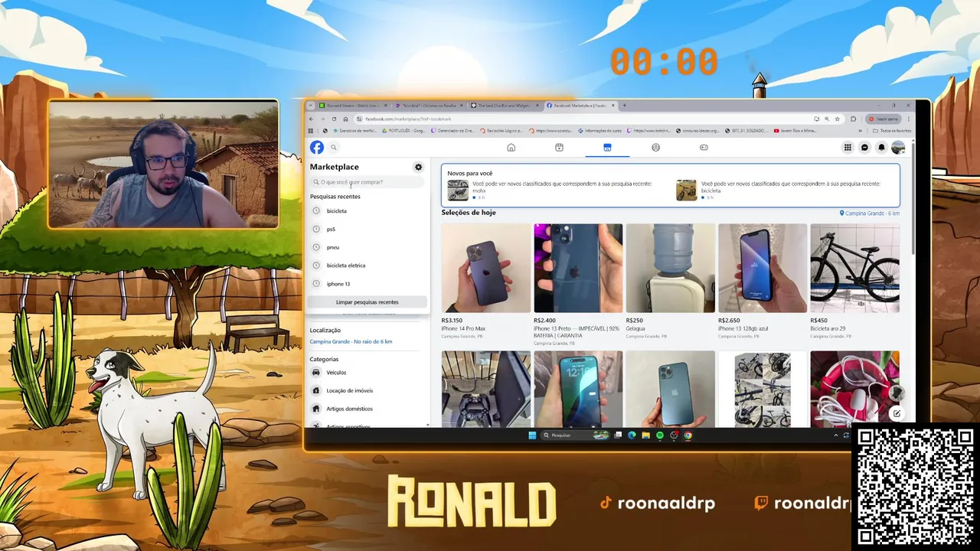Screen dimensions: 980x551
Task: Reload the page with browser refresh icon
Action: (x=334, y=119)
